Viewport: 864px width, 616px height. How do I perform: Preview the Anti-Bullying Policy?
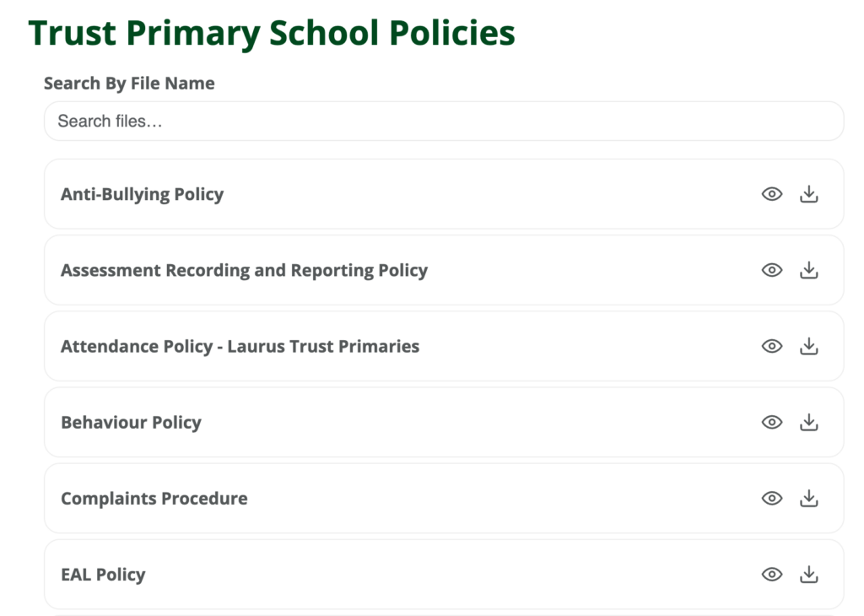pyautogui.click(x=773, y=194)
